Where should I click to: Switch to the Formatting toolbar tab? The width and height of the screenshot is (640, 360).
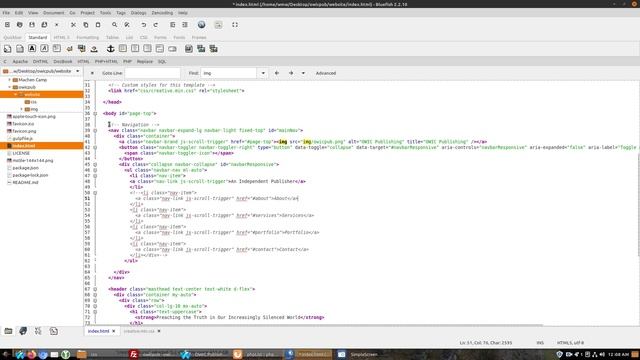tap(87, 38)
